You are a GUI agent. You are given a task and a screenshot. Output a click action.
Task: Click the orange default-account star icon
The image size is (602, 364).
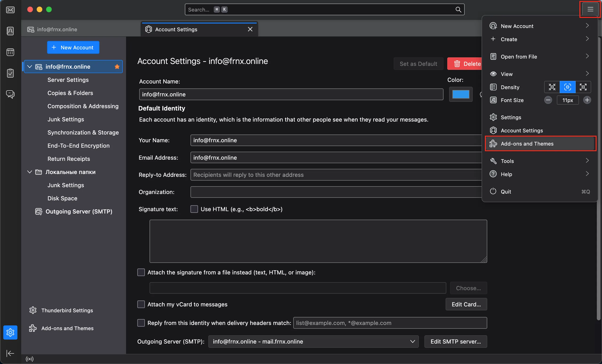coord(117,67)
